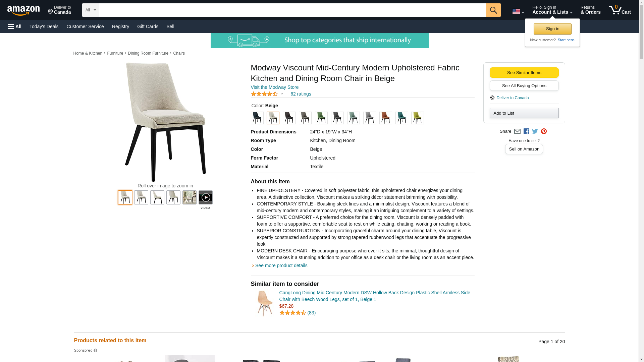644x362 pixels.
Task: Click the magnifying glass search button
Action: point(493,10)
